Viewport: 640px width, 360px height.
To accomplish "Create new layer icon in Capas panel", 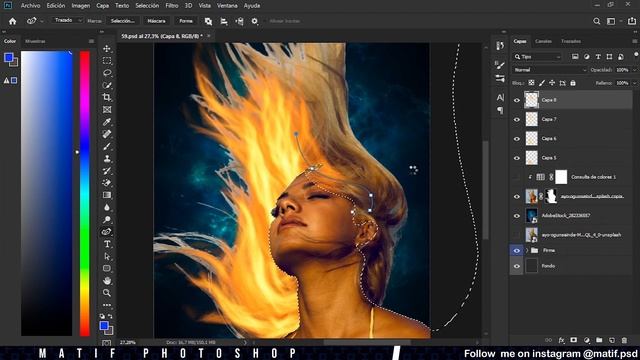I will point(612,340).
